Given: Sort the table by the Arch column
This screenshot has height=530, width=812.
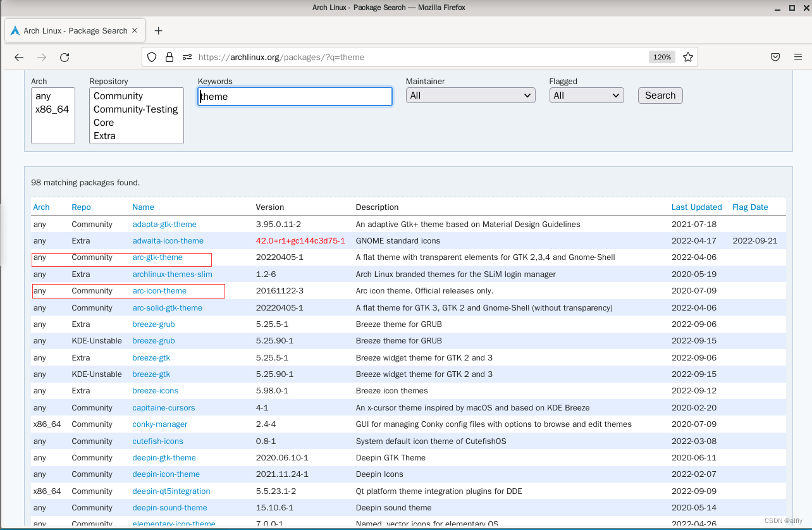Looking at the screenshot, I should [41, 207].
